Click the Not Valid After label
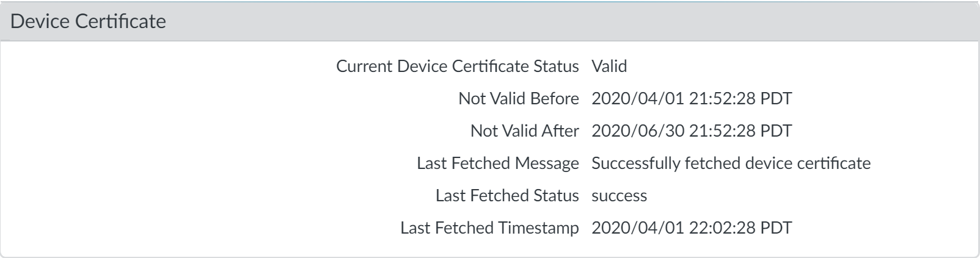The height and width of the screenshot is (258, 980). coord(524,131)
